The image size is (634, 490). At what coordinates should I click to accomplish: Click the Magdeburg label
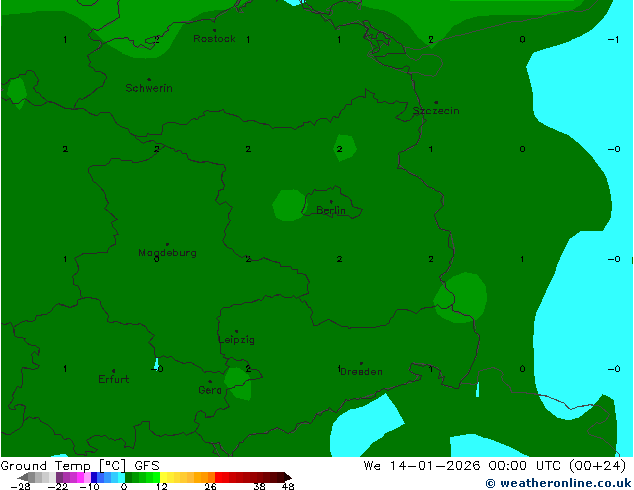[167, 253]
